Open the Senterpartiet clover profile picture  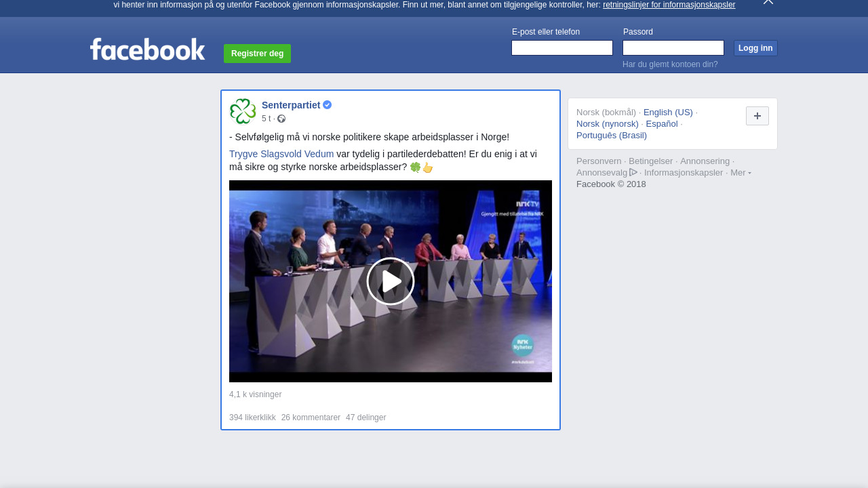tap(243, 112)
